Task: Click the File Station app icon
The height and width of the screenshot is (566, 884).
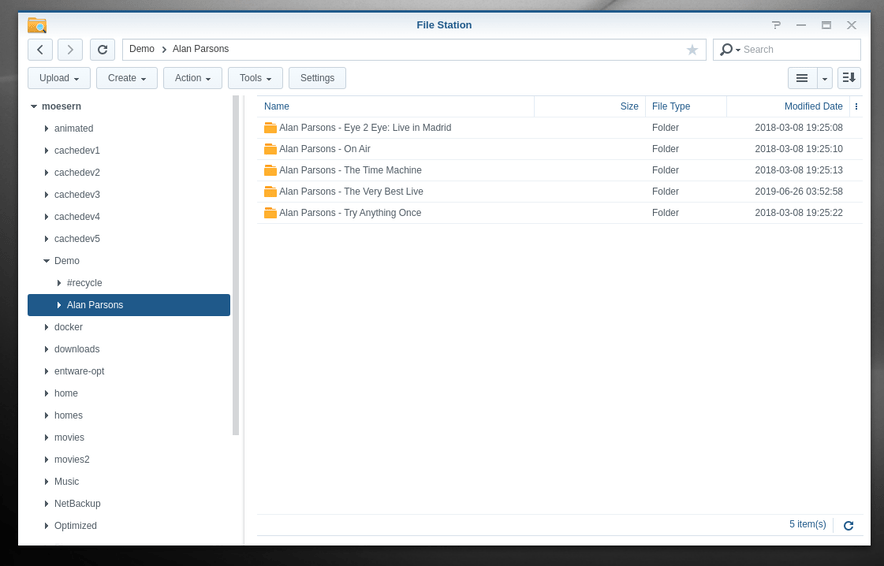Action: (37, 25)
